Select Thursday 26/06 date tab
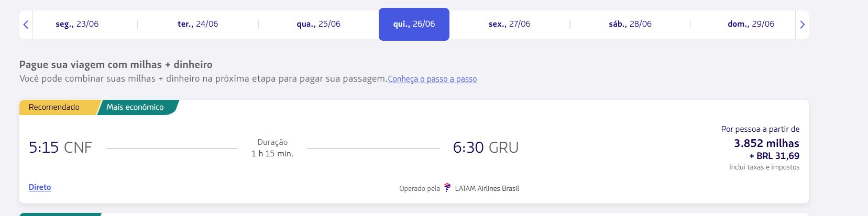 [x=414, y=24]
